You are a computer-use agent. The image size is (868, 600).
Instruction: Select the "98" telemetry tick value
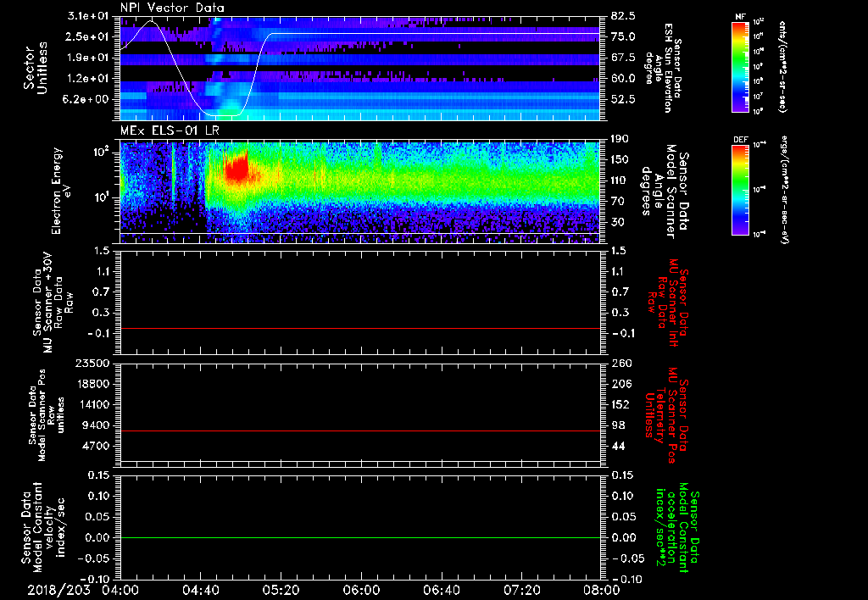click(618, 425)
